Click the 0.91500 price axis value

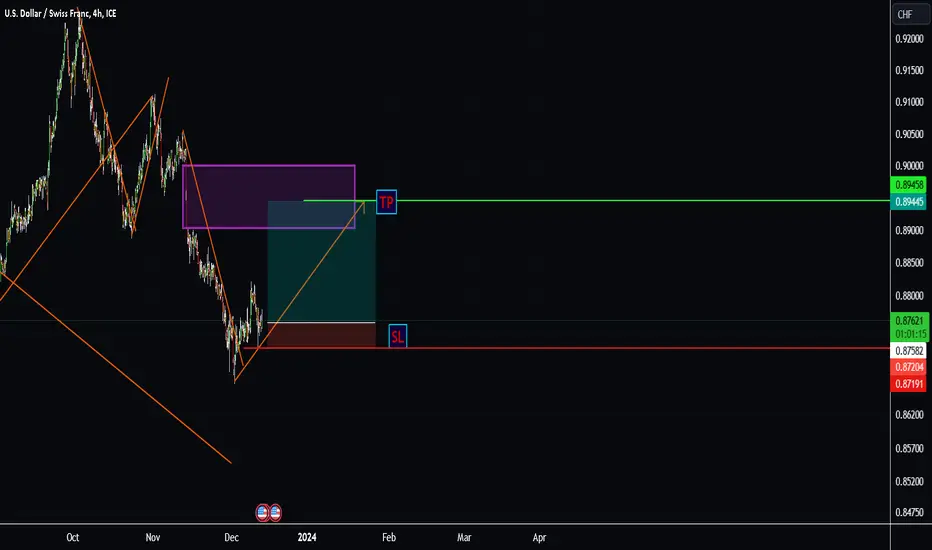point(909,70)
